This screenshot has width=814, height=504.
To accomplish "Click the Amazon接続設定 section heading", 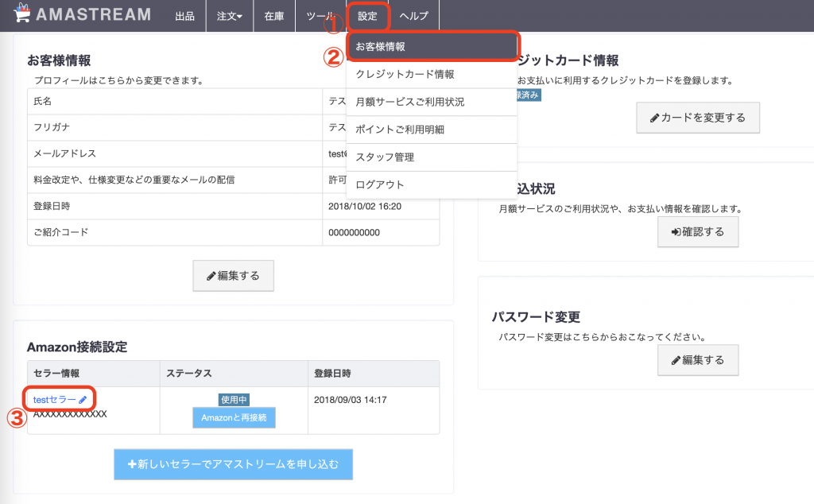I will point(77,347).
